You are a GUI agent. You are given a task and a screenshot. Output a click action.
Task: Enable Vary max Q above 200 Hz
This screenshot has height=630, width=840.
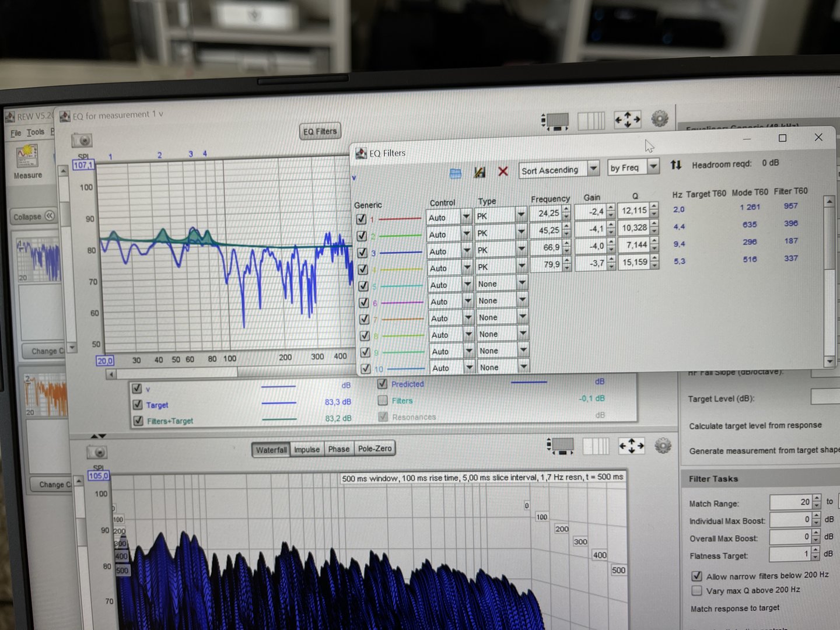pyautogui.click(x=696, y=591)
